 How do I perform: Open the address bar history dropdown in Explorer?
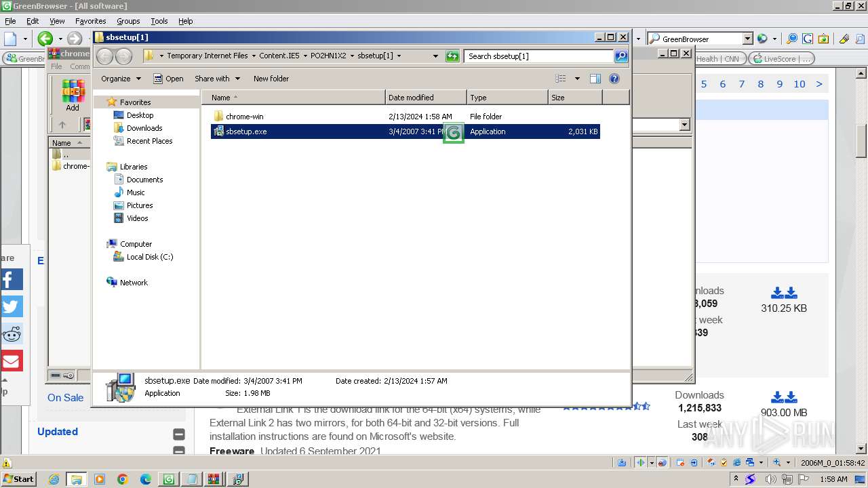point(435,56)
